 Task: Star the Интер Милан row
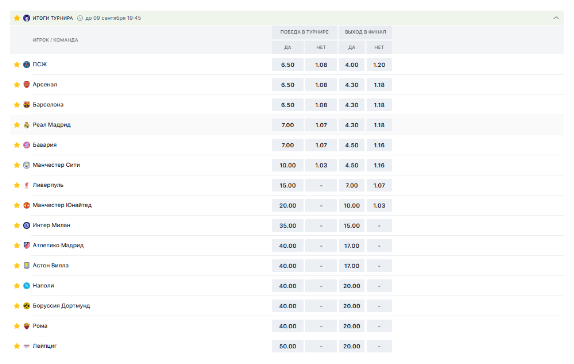[17, 226]
